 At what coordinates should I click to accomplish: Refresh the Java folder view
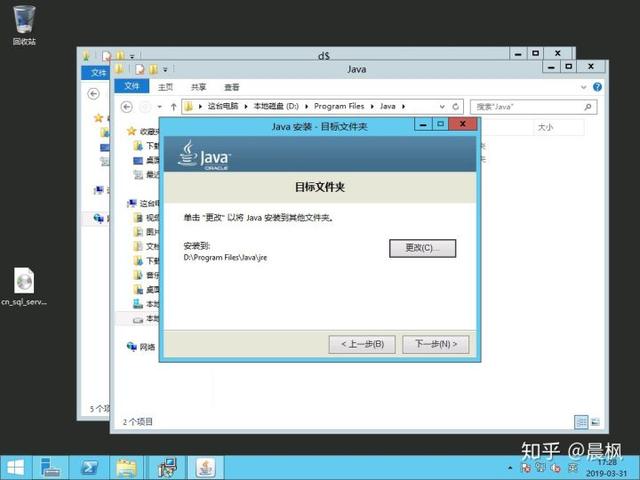[456, 107]
